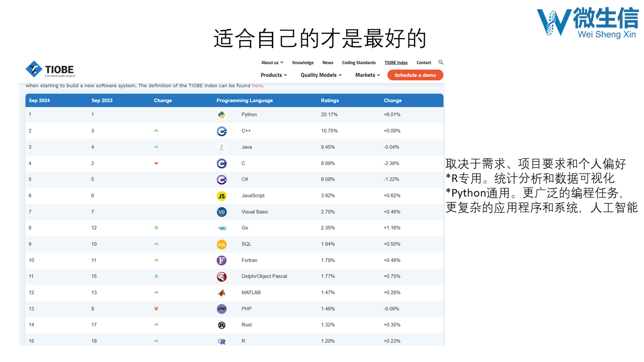Click the Python language icon
The image size is (644, 362).
pos(221,115)
